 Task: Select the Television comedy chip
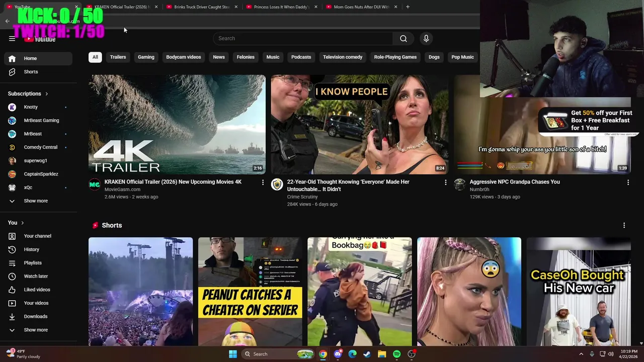[343, 57]
